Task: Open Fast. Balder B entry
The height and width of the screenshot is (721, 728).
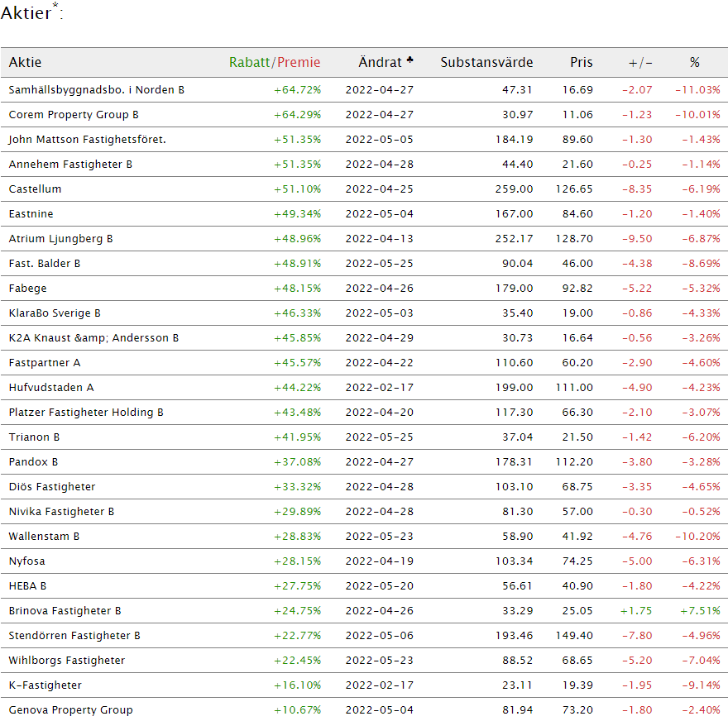Action: coord(45,264)
